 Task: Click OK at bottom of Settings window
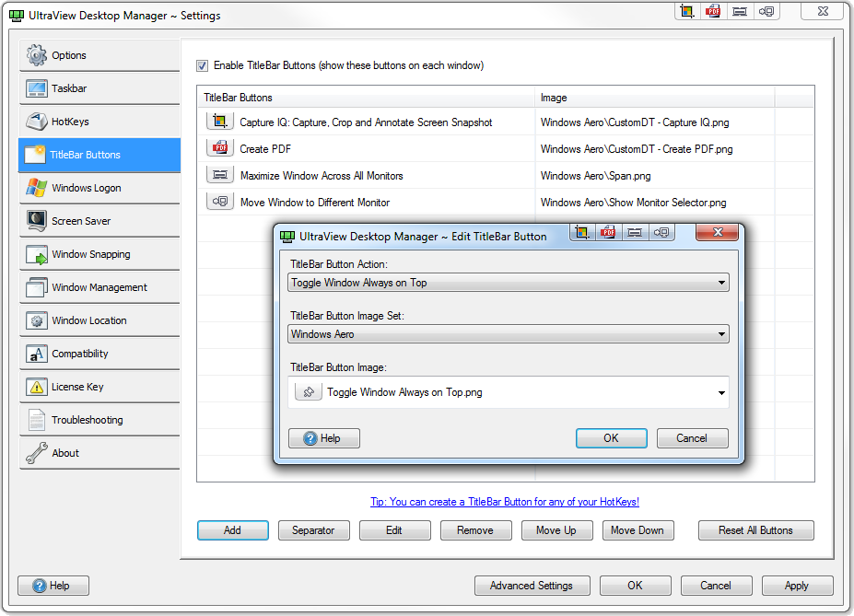[x=635, y=586]
